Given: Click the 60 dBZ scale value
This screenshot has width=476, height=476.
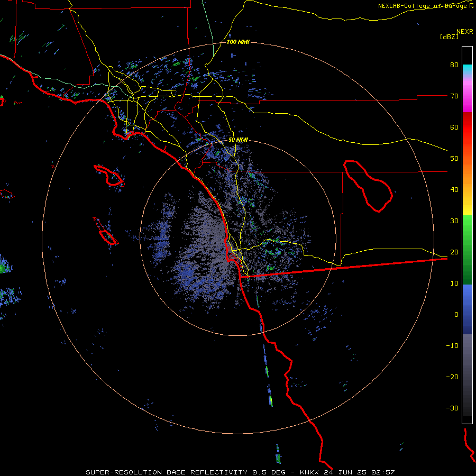Looking at the screenshot, I should pyautogui.click(x=454, y=127).
